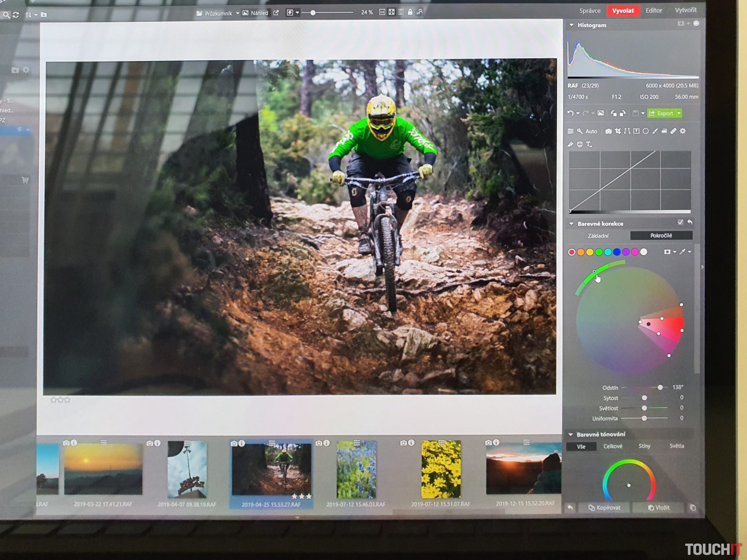The height and width of the screenshot is (560, 747).
Task: Select the cyan color swatch
Action: [608, 252]
